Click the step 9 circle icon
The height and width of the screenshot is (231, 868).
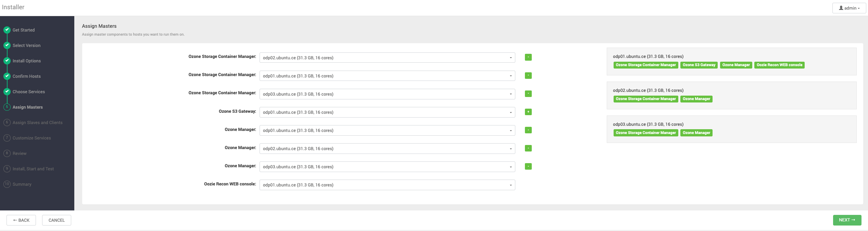[7, 169]
